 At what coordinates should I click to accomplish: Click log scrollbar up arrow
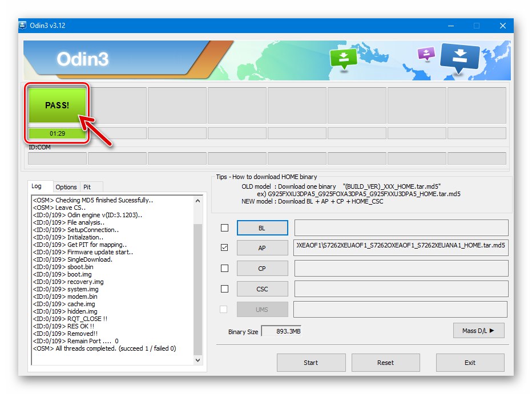tap(198, 201)
